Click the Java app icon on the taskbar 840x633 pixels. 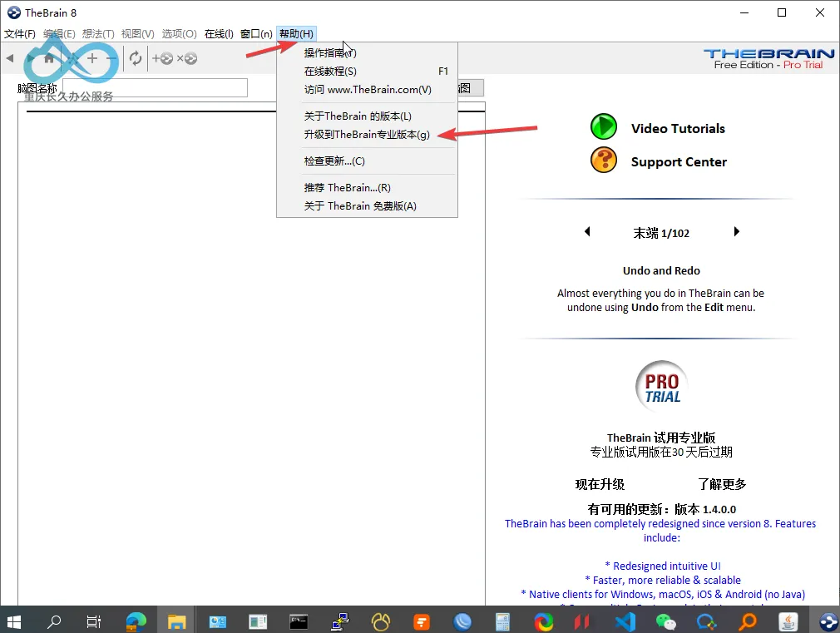pyautogui.click(x=788, y=621)
